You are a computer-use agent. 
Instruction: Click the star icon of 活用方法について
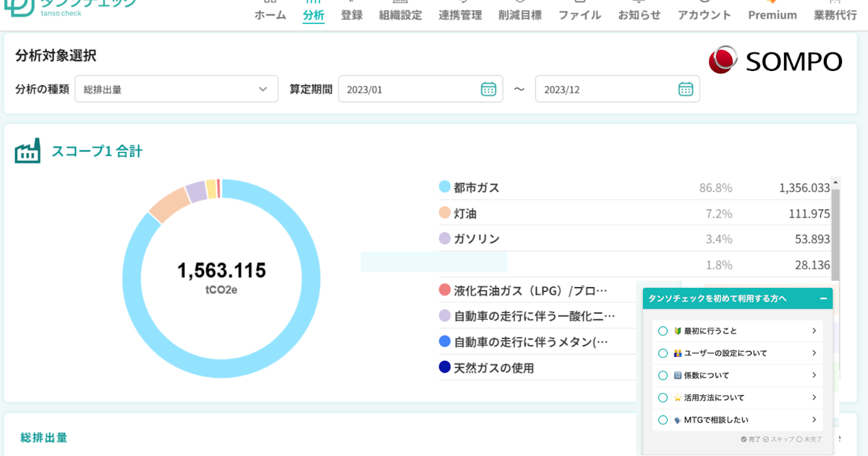(x=678, y=398)
